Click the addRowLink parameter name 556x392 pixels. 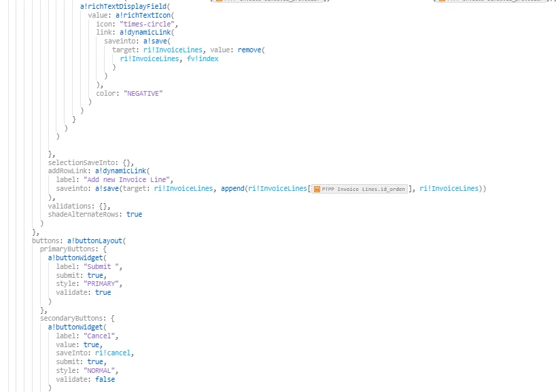[68, 171]
